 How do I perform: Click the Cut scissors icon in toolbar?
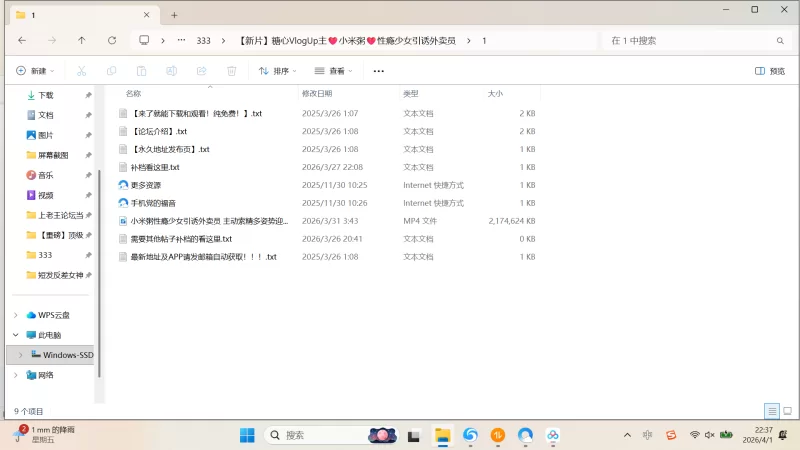pos(82,71)
